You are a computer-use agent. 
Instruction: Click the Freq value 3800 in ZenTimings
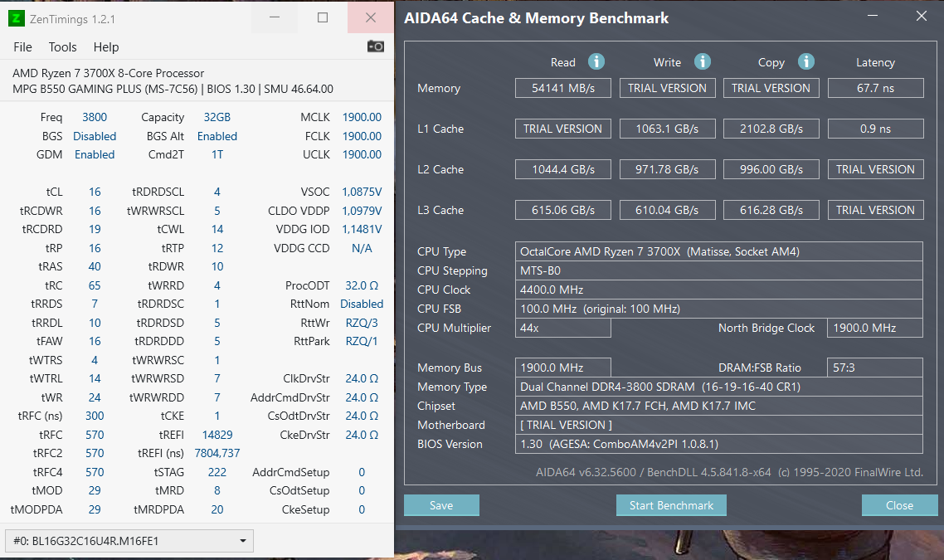coord(95,118)
